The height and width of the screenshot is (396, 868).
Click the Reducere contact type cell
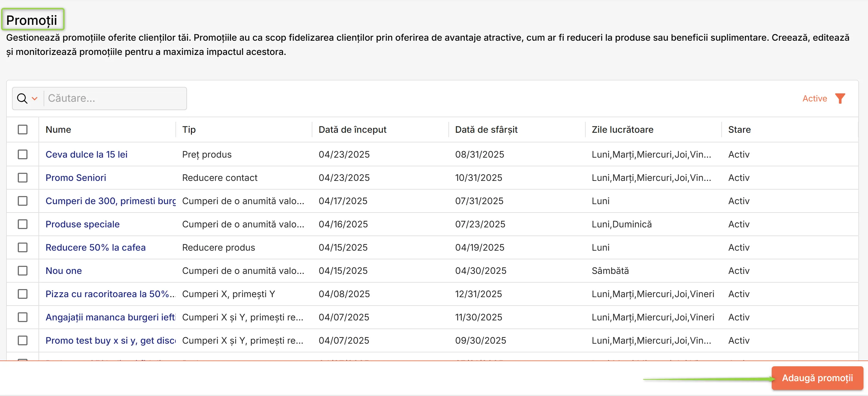[x=220, y=178]
